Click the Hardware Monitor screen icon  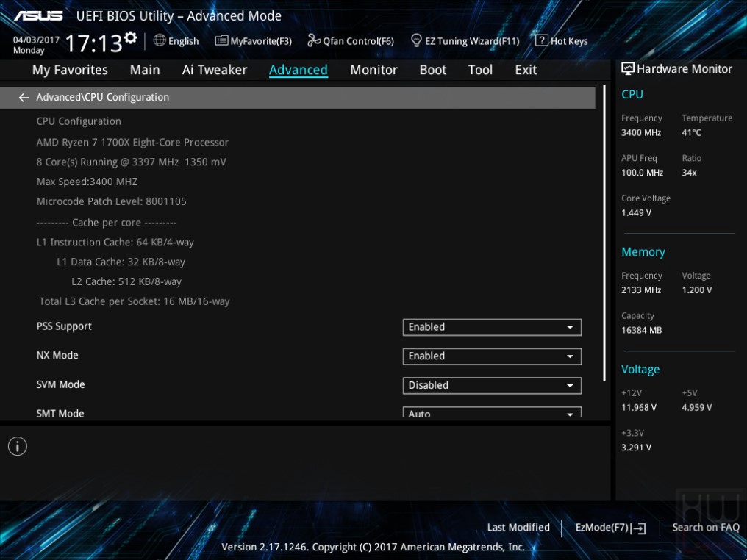click(628, 68)
